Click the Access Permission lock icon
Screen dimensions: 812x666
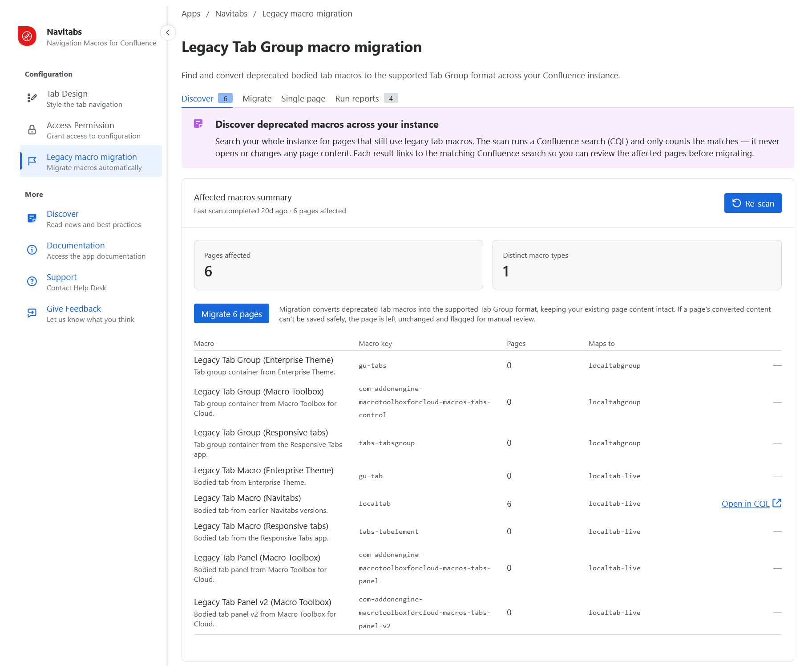[32, 130]
